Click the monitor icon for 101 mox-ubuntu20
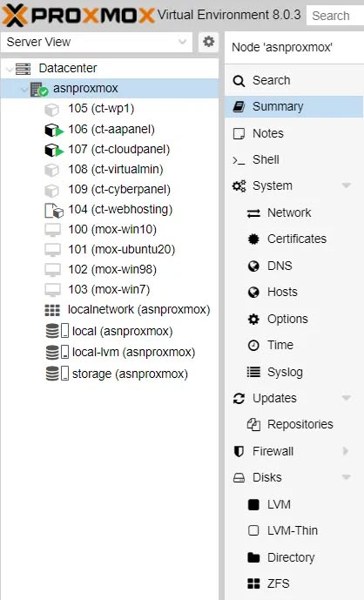The image size is (364, 600). coord(52,250)
